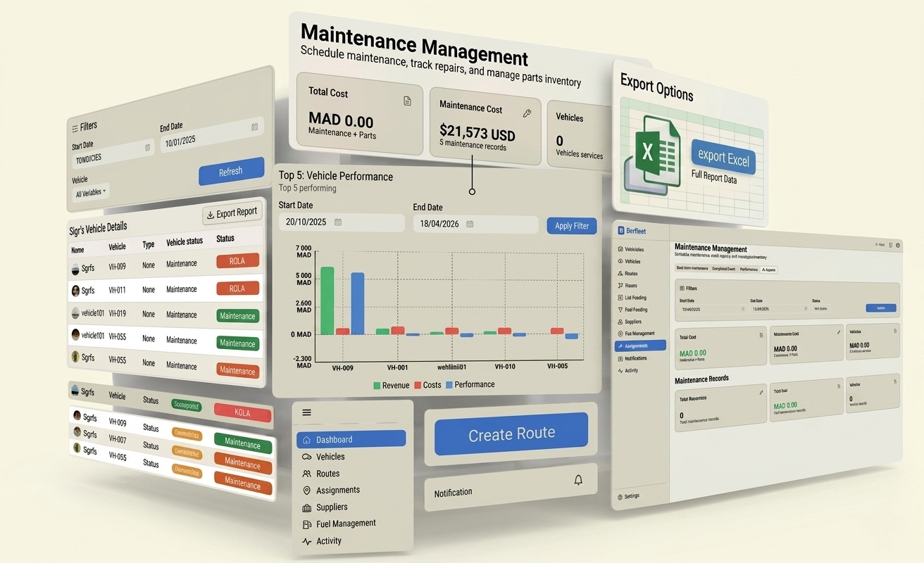Switch to Performance tab in Berfleet window
Image resolution: width=924 pixels, height=563 pixels.
[x=749, y=269]
